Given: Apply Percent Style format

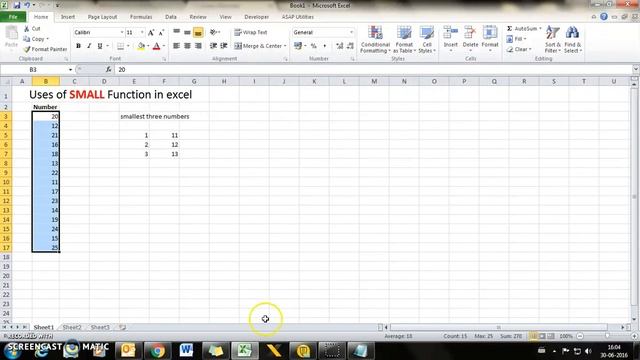Looking at the screenshot, I should click(313, 46).
